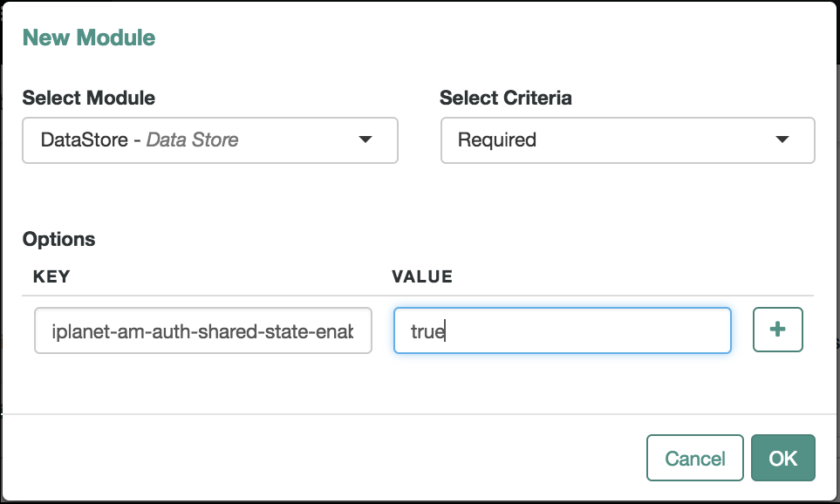This screenshot has width=840, height=504.
Task: Click the Select Module label
Action: click(x=88, y=98)
